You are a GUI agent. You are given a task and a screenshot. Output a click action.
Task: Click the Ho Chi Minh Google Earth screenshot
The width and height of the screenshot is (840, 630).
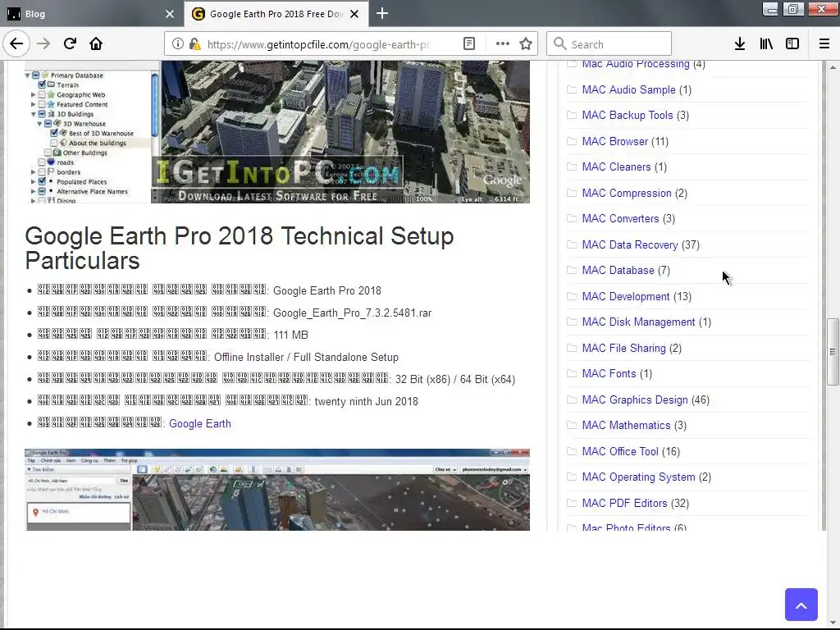[x=277, y=490]
